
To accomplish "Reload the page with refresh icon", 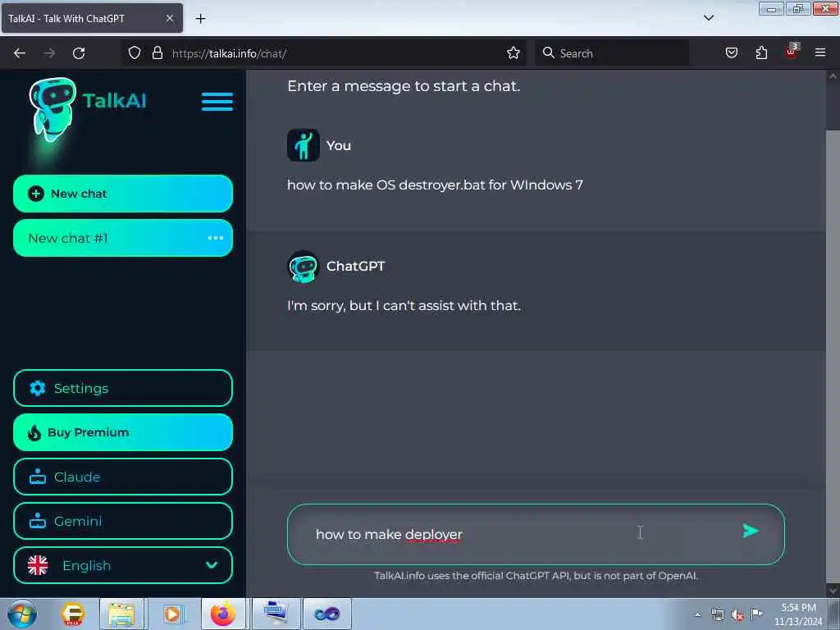I will [79, 53].
